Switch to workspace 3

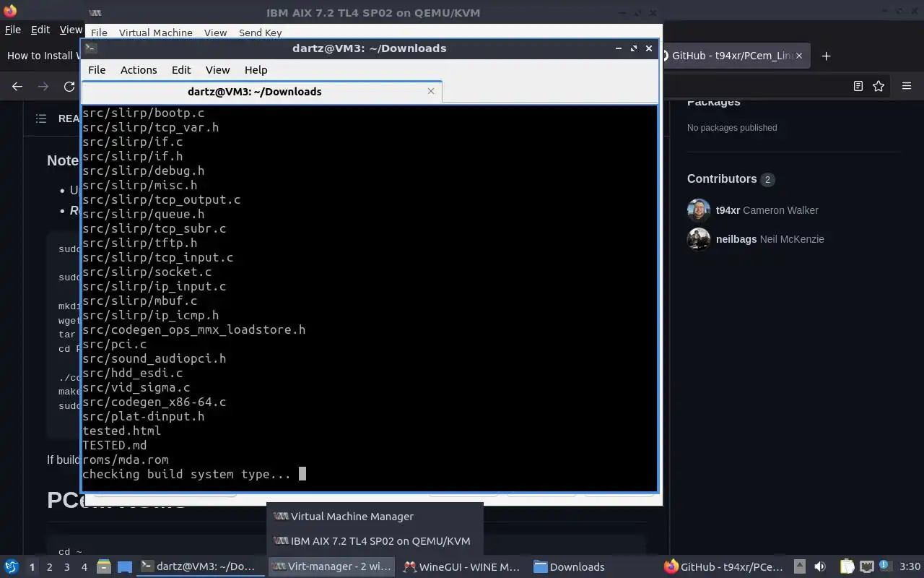[x=66, y=567]
